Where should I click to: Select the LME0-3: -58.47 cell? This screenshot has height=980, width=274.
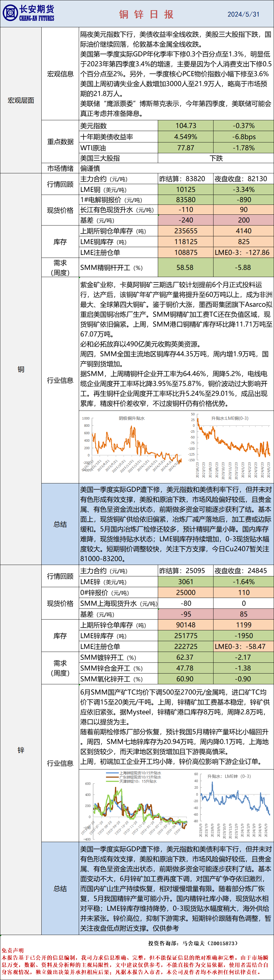[243, 646]
